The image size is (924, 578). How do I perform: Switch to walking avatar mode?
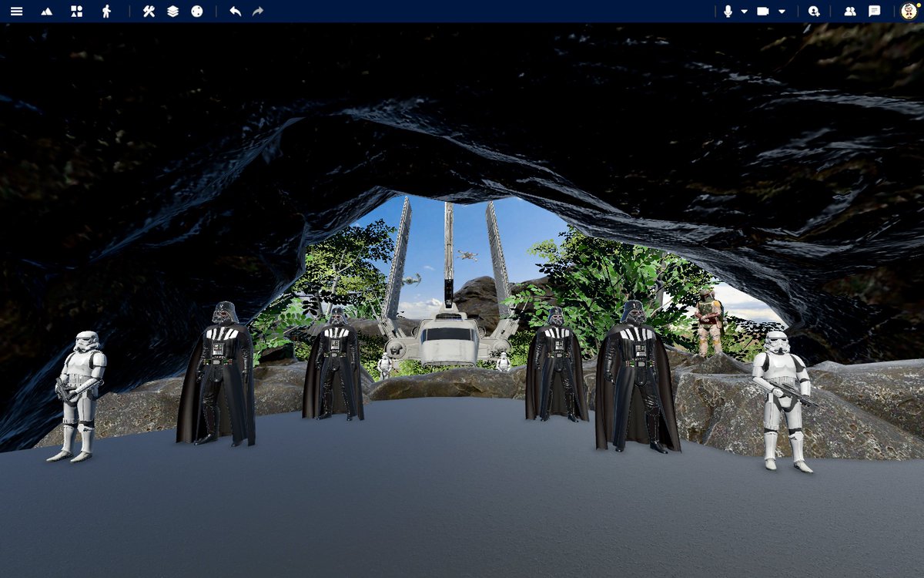point(106,12)
